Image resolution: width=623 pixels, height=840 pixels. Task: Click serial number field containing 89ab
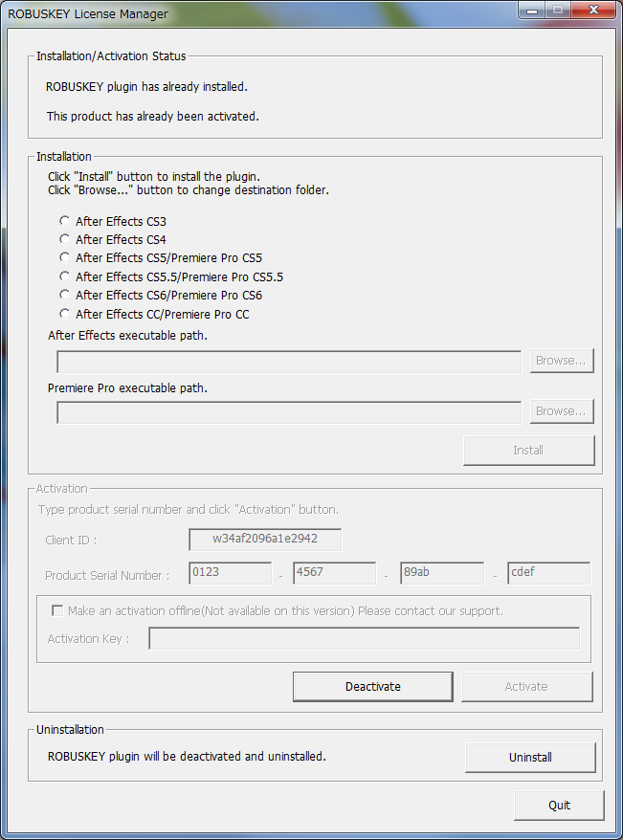point(442,573)
